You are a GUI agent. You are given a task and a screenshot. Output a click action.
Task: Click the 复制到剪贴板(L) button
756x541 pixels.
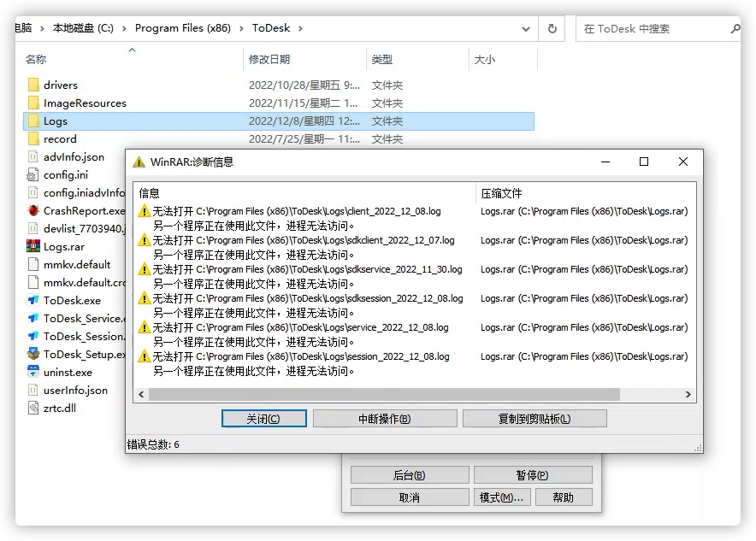[535, 419]
